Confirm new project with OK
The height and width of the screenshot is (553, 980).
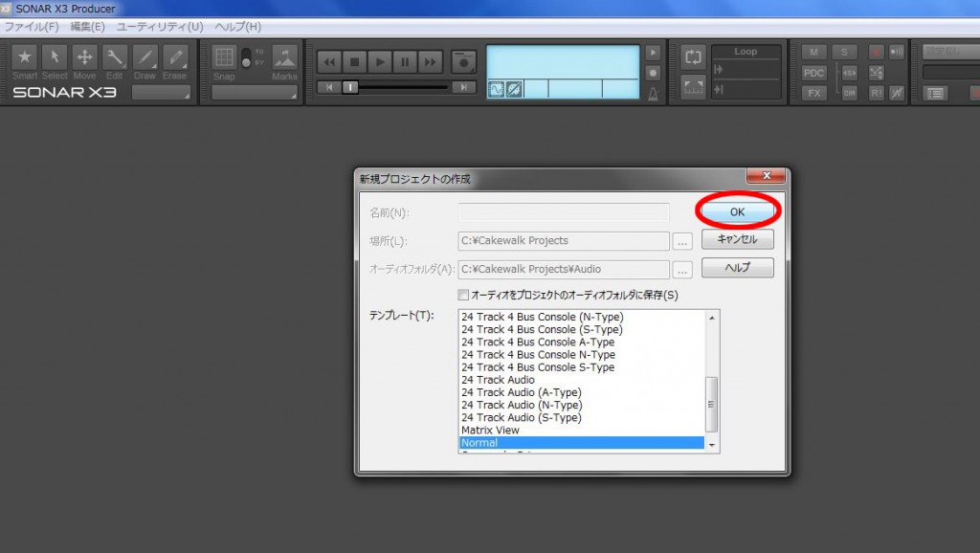(x=738, y=211)
